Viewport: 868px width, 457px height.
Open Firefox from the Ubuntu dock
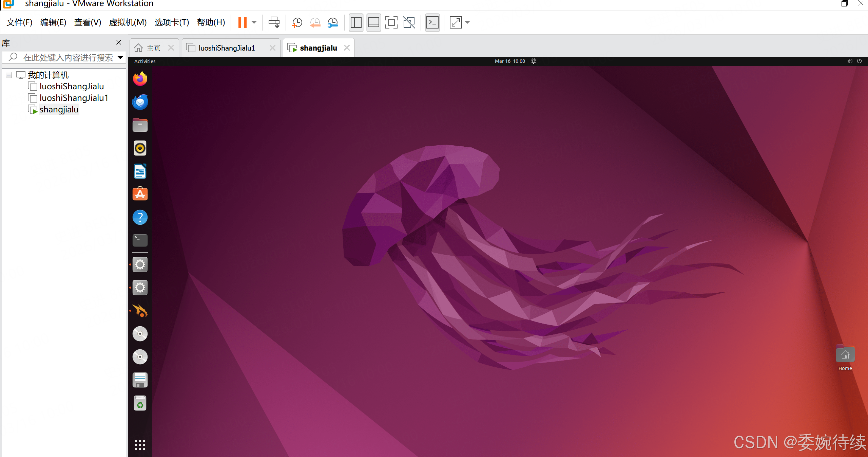coord(140,79)
